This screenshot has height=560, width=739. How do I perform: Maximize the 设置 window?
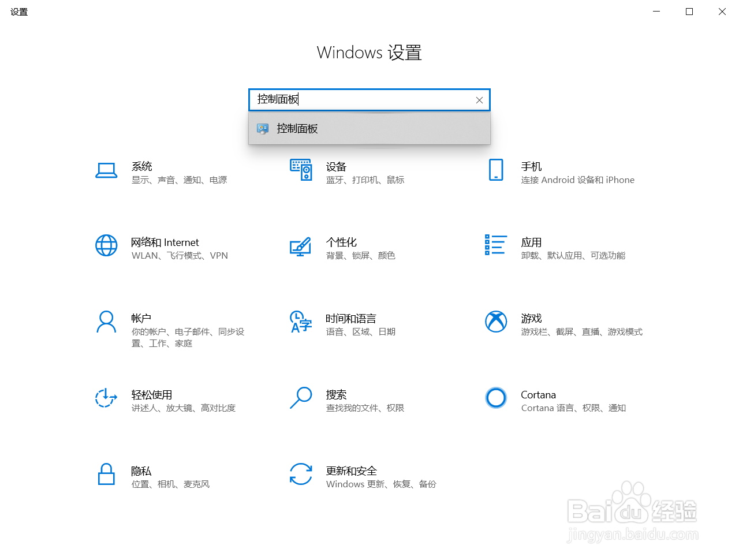coord(689,12)
